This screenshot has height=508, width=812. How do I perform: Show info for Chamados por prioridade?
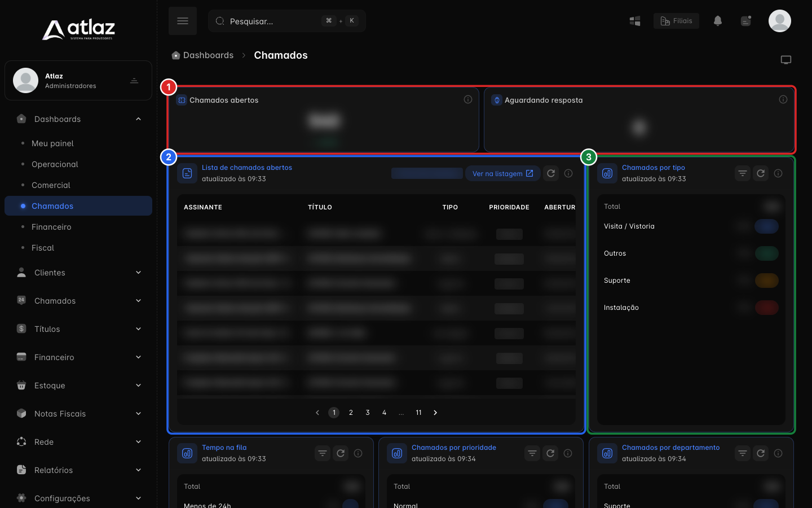coord(568,453)
